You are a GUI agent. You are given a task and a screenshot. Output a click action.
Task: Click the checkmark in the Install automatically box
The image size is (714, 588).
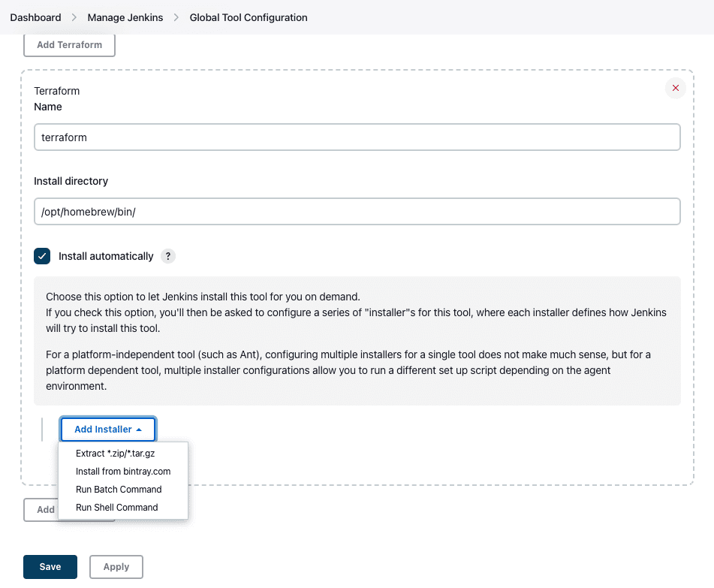pyautogui.click(x=42, y=256)
